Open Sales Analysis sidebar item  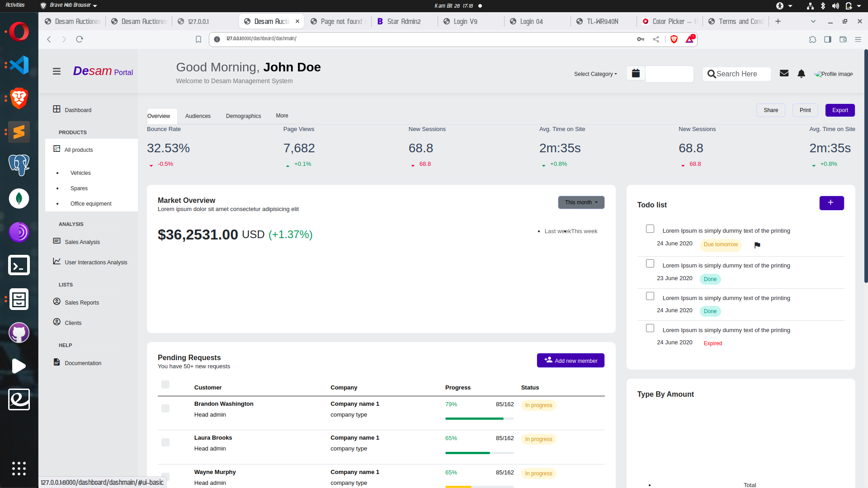(x=82, y=242)
